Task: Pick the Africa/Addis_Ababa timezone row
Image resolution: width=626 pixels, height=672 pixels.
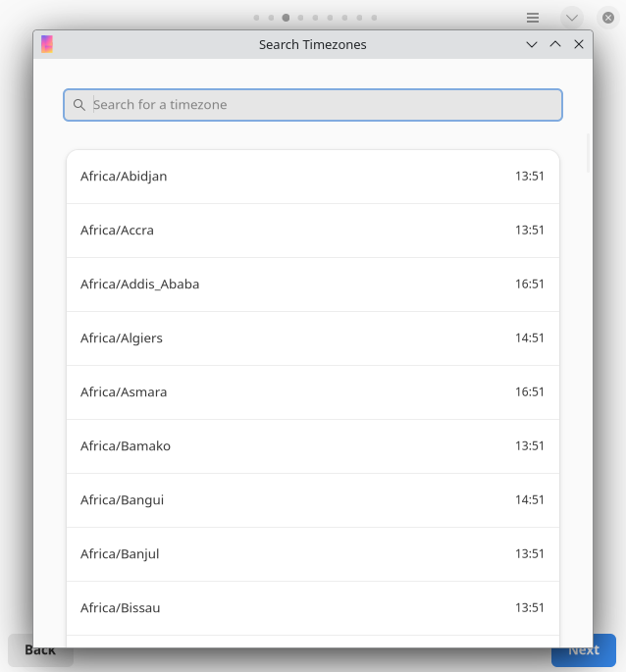Action: pyautogui.click(x=312, y=284)
